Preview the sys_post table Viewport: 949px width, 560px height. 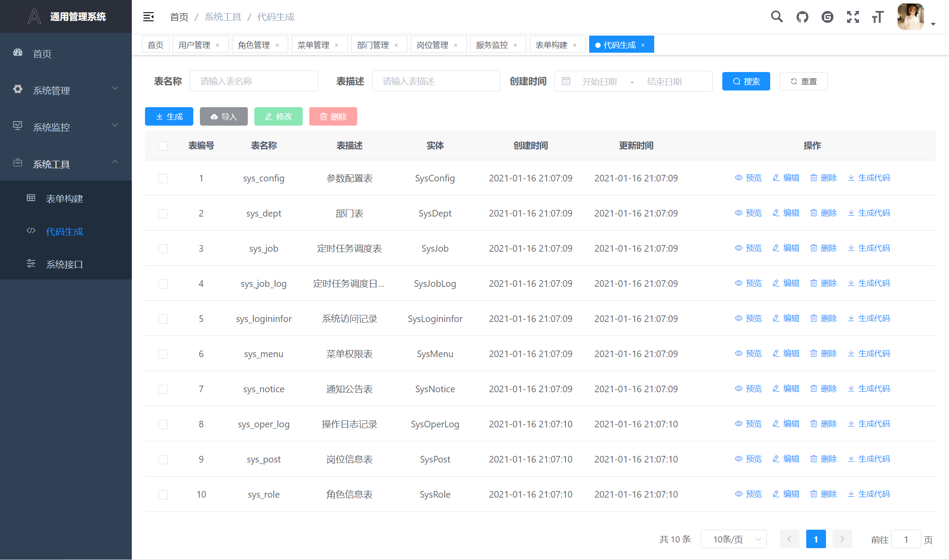coord(748,459)
